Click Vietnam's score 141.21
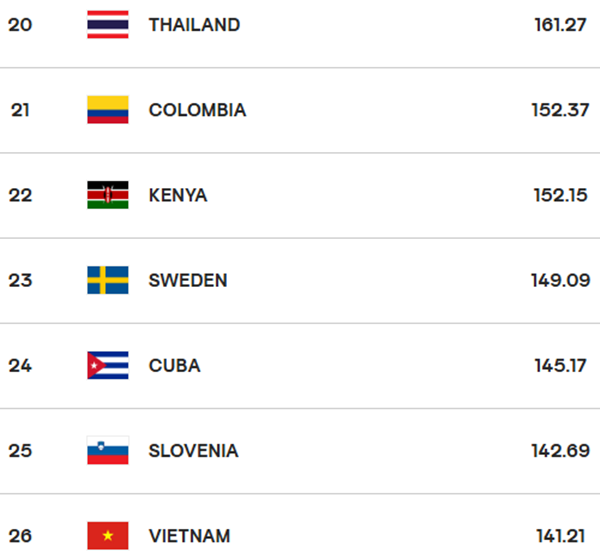Image resolution: width=600 pixels, height=558 pixels. point(561,536)
